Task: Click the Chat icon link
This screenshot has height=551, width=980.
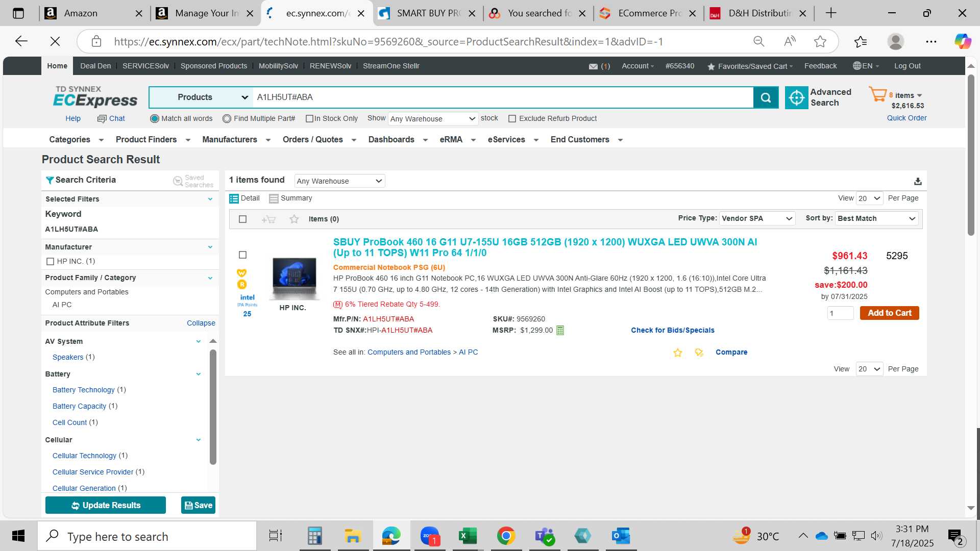Action: [102, 118]
